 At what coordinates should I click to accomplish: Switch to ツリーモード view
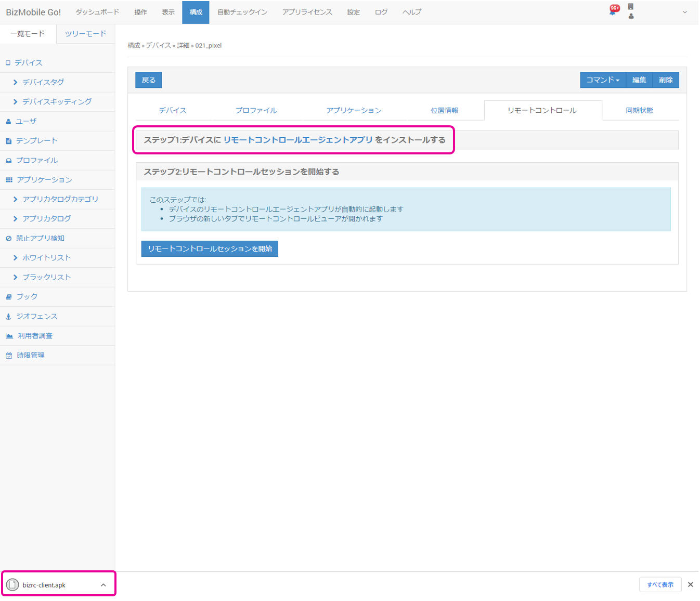(x=85, y=34)
